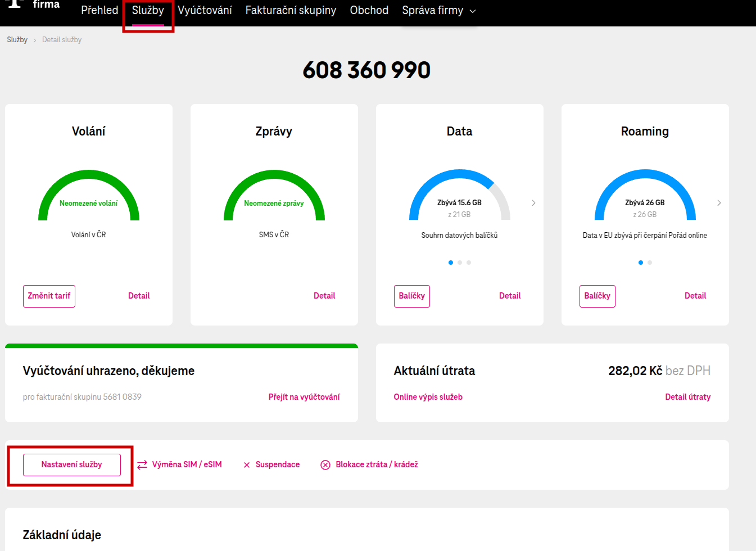Follow the Přejít na vyúčtování link
This screenshot has height=551, width=756.
pyautogui.click(x=304, y=397)
